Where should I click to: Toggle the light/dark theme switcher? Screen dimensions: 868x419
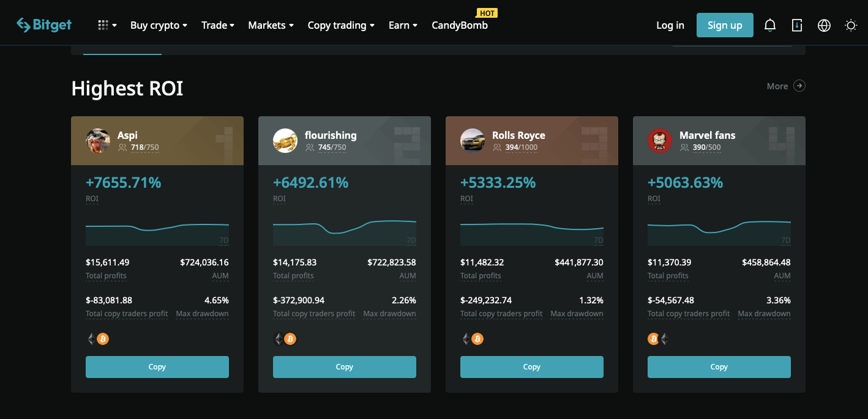click(851, 25)
